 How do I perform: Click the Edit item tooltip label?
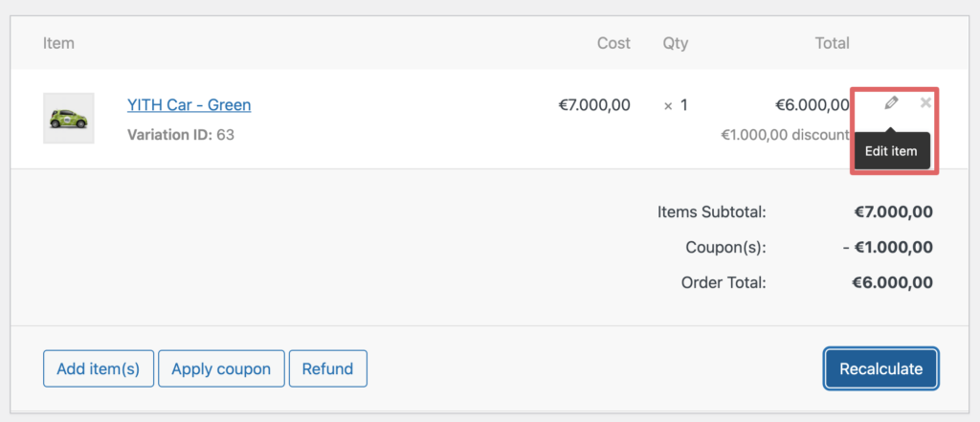point(891,151)
